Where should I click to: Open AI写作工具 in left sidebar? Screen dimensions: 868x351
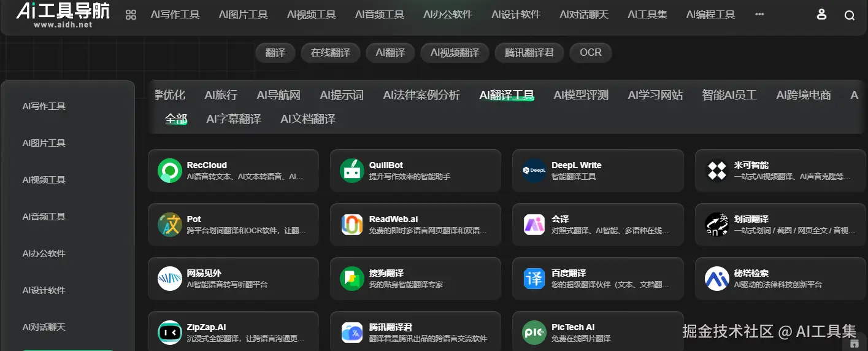pos(44,106)
